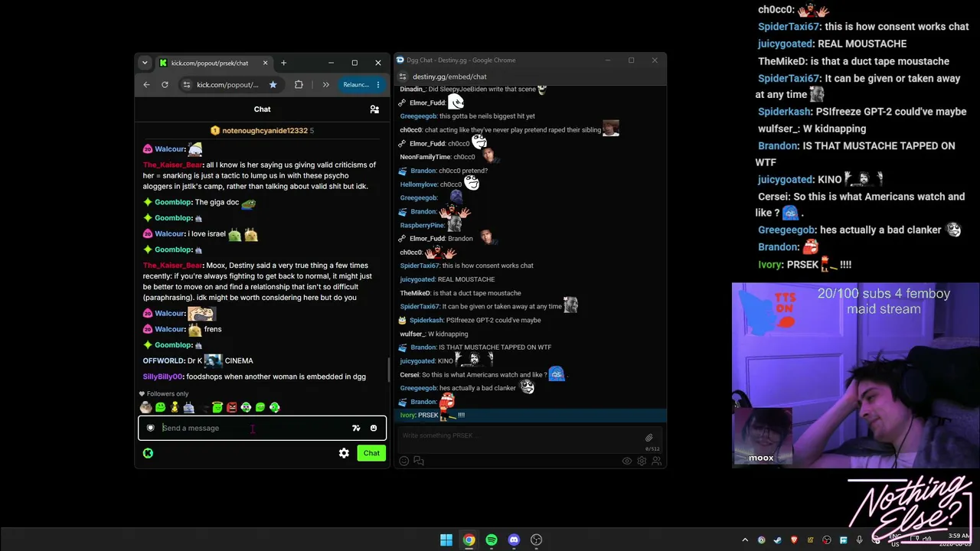Open Destiny.gg chat users list

[656, 461]
